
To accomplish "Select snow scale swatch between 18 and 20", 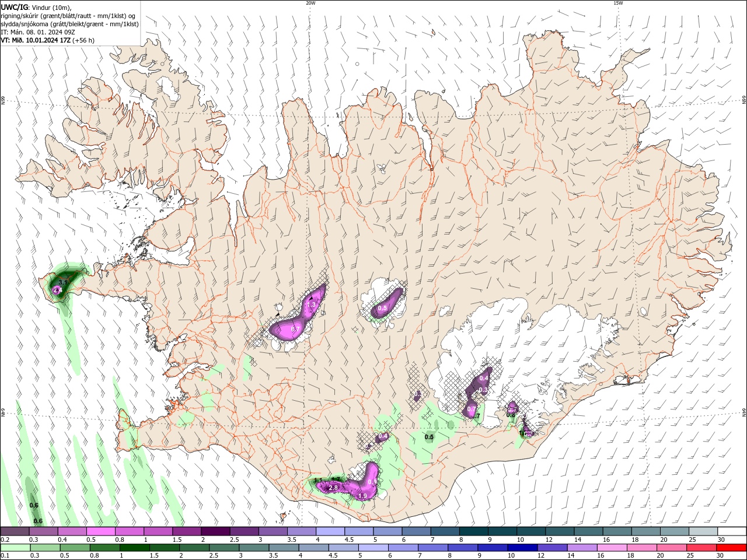I will point(647,531).
